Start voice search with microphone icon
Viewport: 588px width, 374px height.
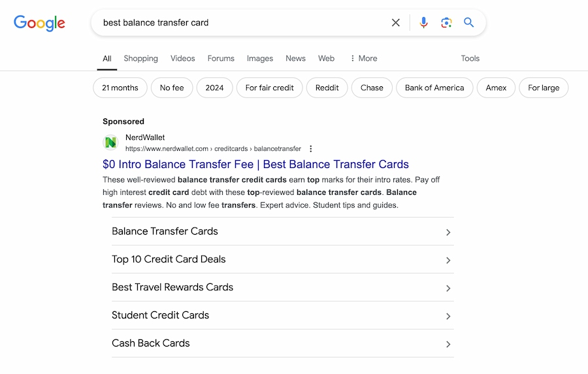[x=423, y=22]
